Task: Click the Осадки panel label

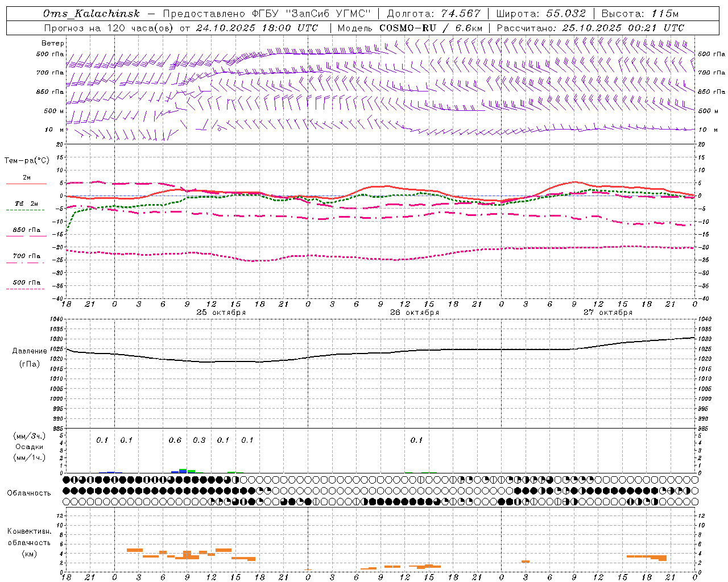Action: click(x=30, y=447)
